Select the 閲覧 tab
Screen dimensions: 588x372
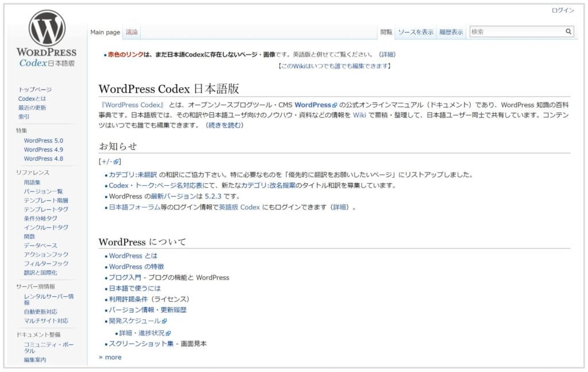[386, 32]
